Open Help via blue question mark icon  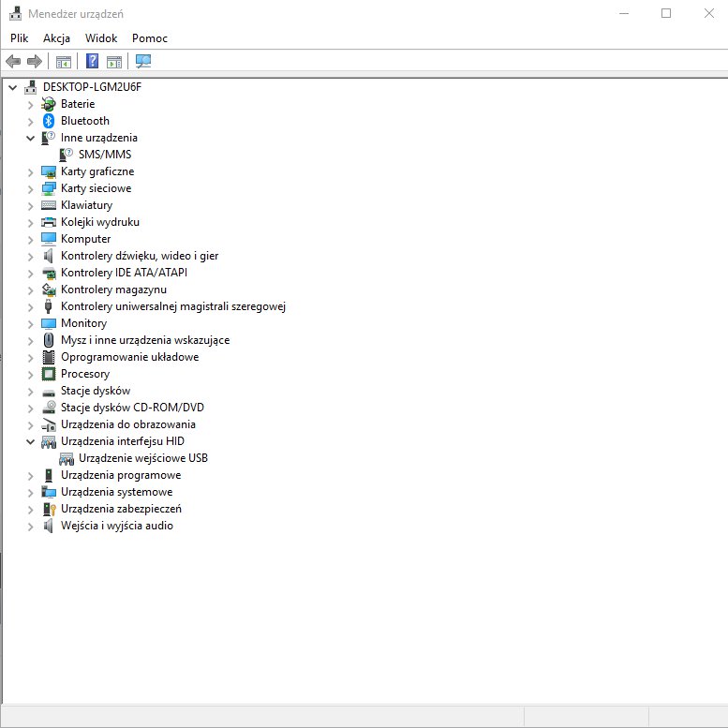92,61
